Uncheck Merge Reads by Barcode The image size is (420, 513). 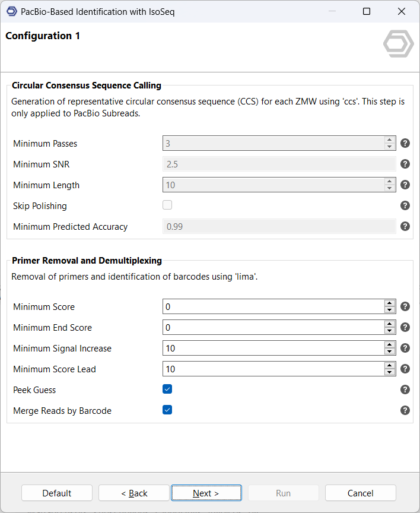[167, 410]
